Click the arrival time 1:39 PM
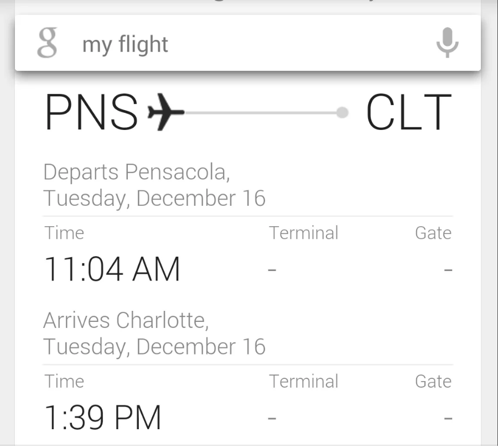 102,416
